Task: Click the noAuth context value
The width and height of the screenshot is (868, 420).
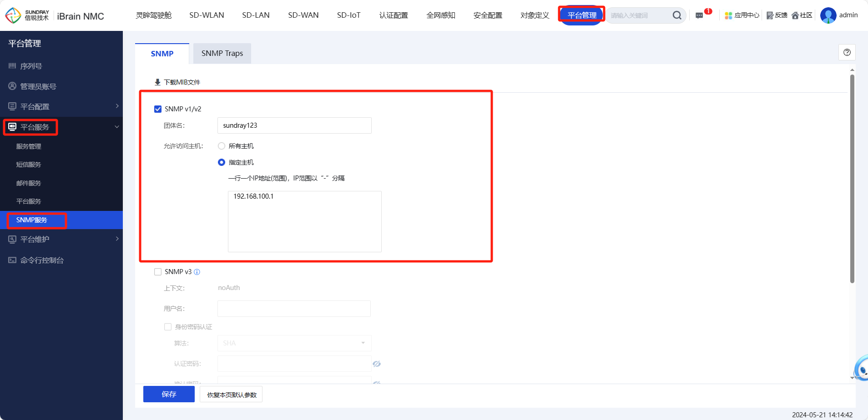Action: pyautogui.click(x=229, y=288)
